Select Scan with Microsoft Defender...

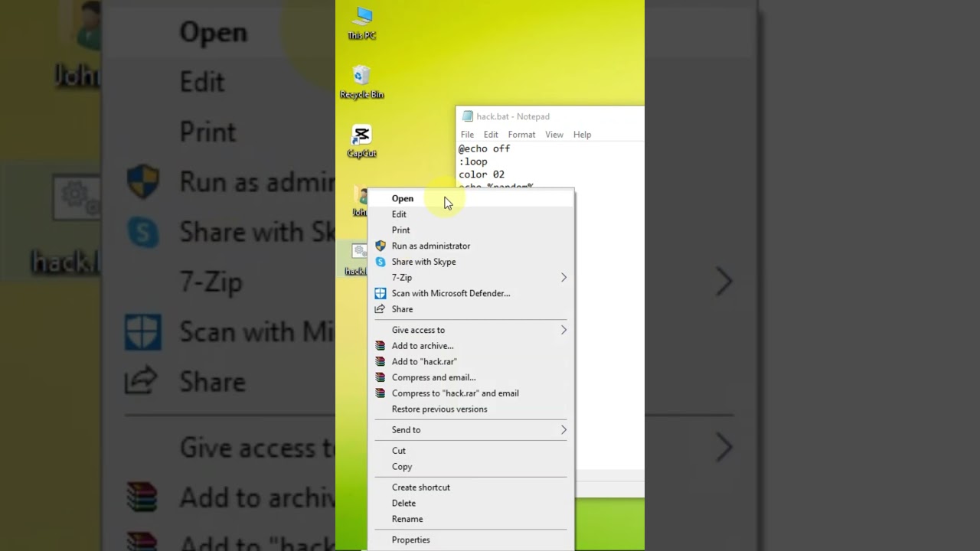(x=471, y=293)
